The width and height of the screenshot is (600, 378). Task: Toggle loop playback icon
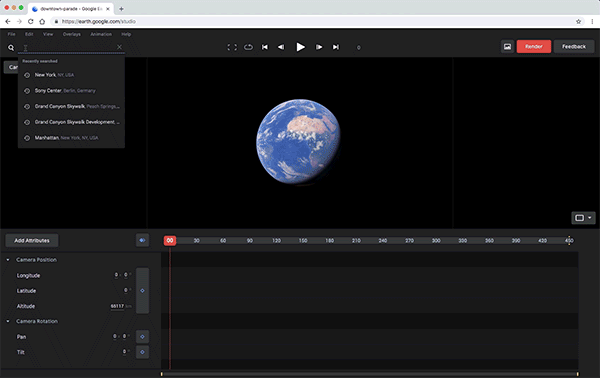(x=248, y=47)
